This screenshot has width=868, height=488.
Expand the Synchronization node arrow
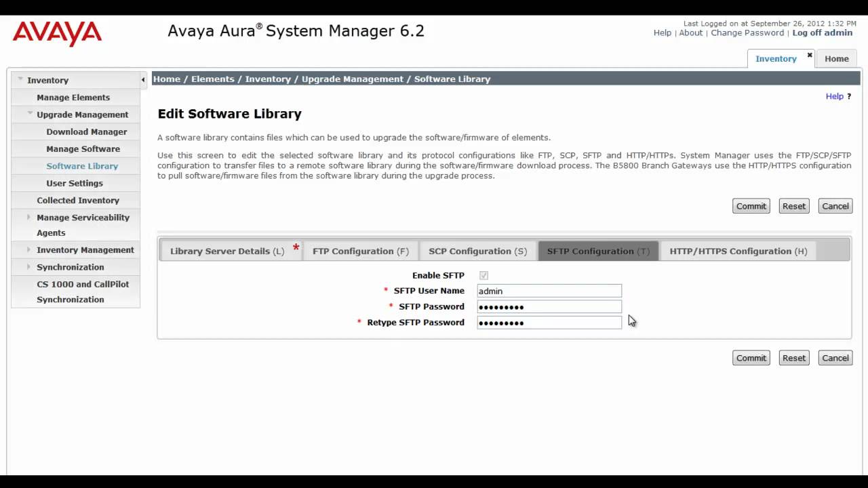[x=28, y=266]
